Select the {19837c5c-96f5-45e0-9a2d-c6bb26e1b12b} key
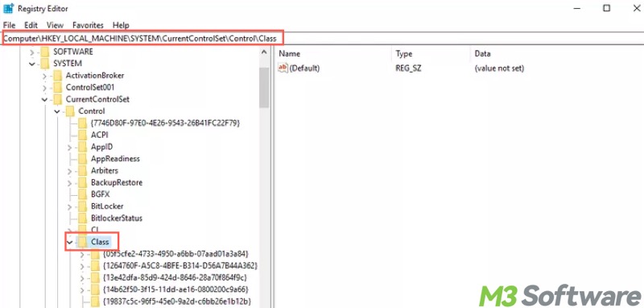644x308 pixels. click(177, 302)
